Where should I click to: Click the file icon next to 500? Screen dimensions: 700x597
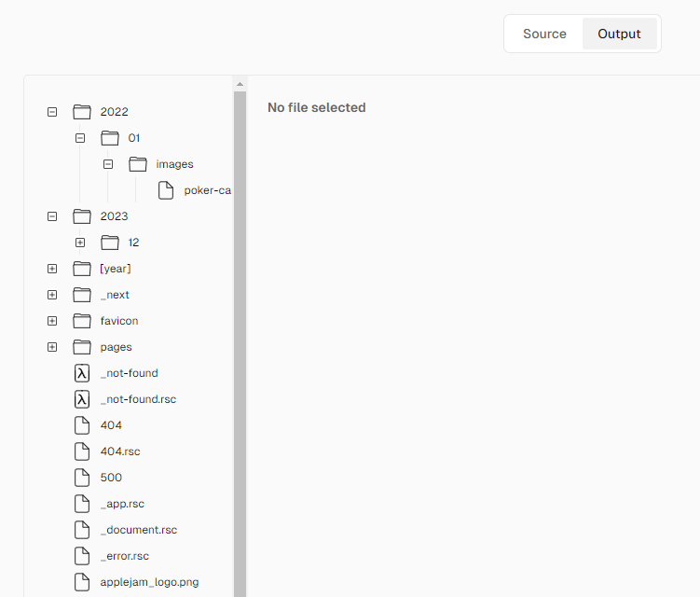tap(82, 478)
